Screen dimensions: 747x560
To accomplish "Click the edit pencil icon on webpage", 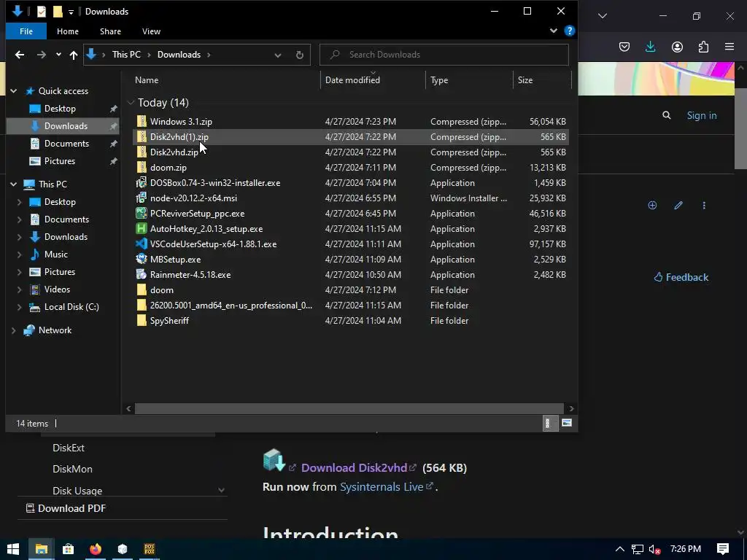I will point(678,205).
